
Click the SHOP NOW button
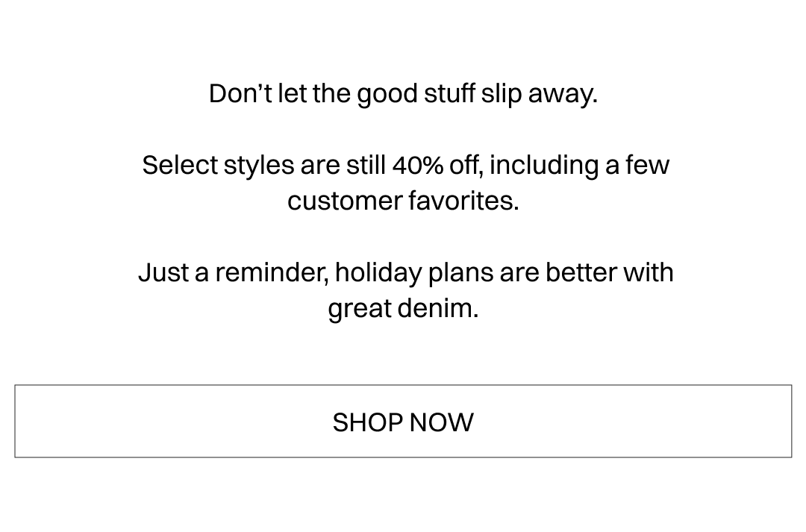point(403,421)
